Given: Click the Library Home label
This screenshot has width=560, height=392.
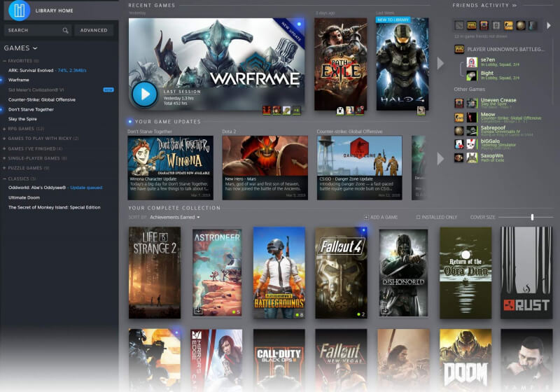Looking at the screenshot, I should (55, 10).
